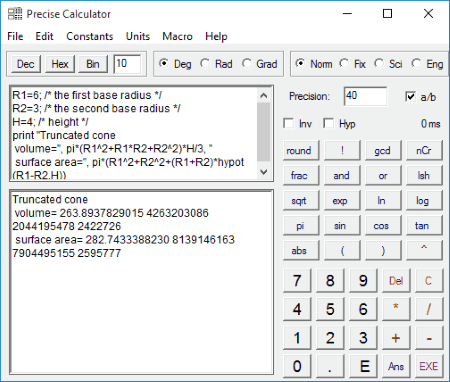Insert an opening parenthesis

point(342,251)
